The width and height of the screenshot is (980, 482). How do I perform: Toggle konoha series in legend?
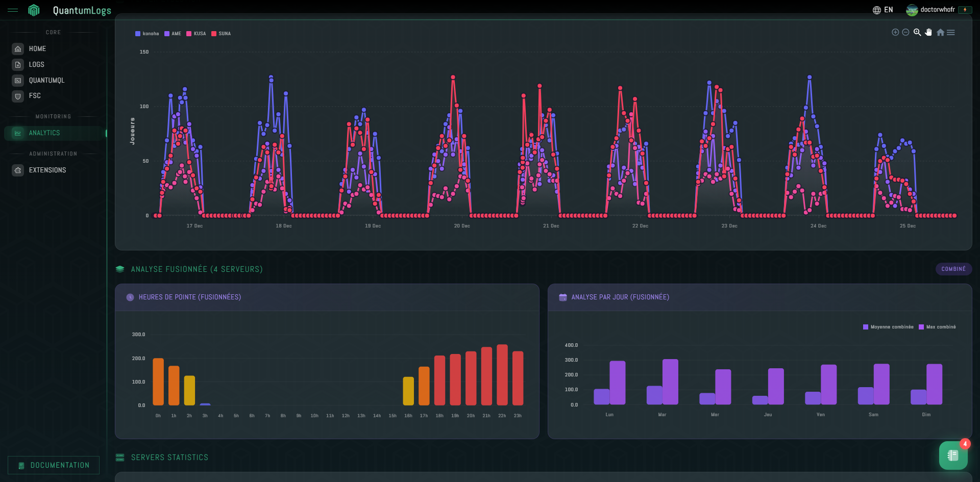point(147,34)
